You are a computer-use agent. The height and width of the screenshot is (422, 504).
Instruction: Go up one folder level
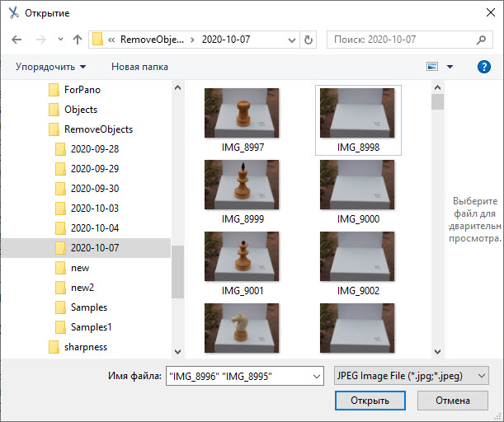(x=78, y=40)
